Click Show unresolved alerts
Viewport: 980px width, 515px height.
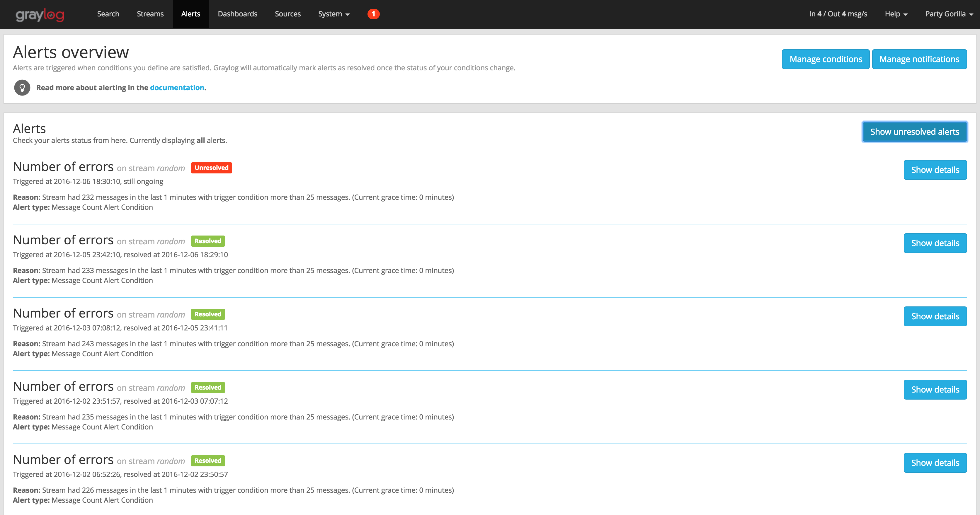tap(915, 132)
